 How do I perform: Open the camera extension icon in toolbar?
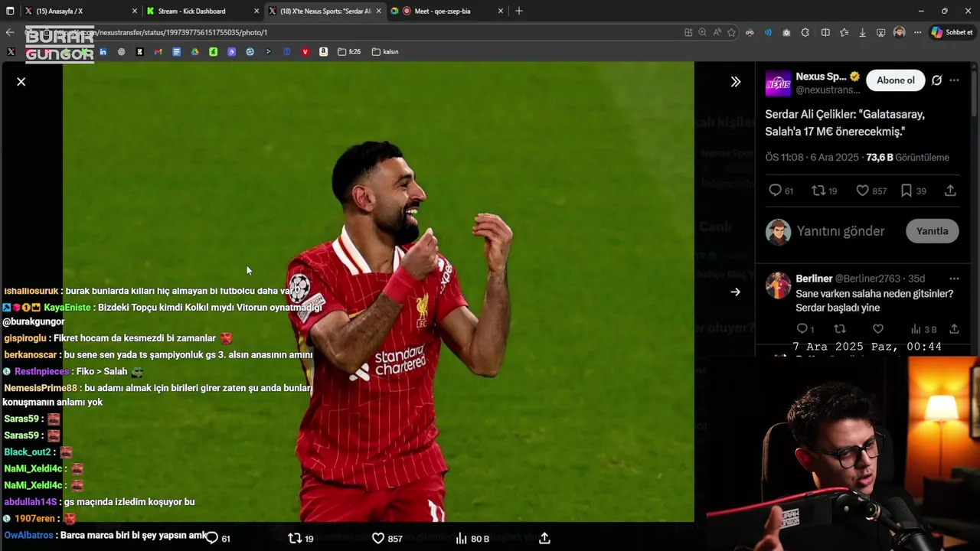click(786, 32)
